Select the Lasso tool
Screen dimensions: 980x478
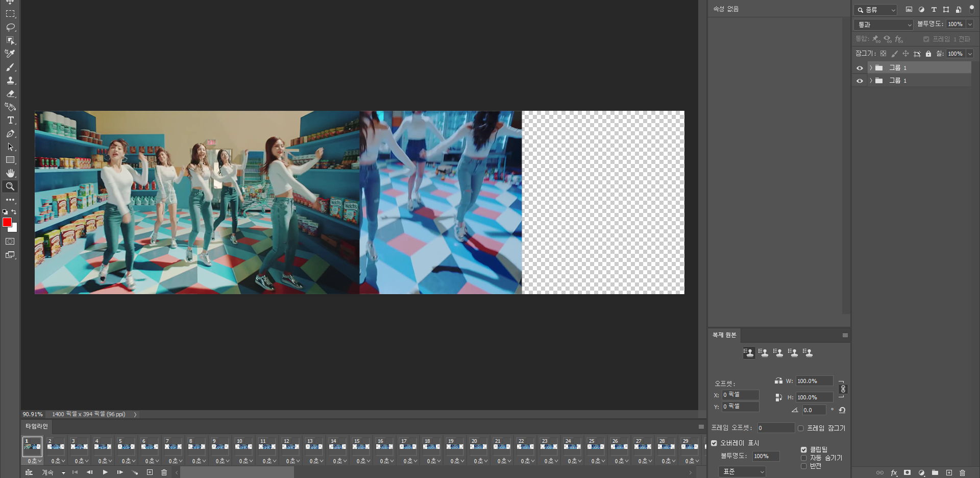click(x=10, y=27)
